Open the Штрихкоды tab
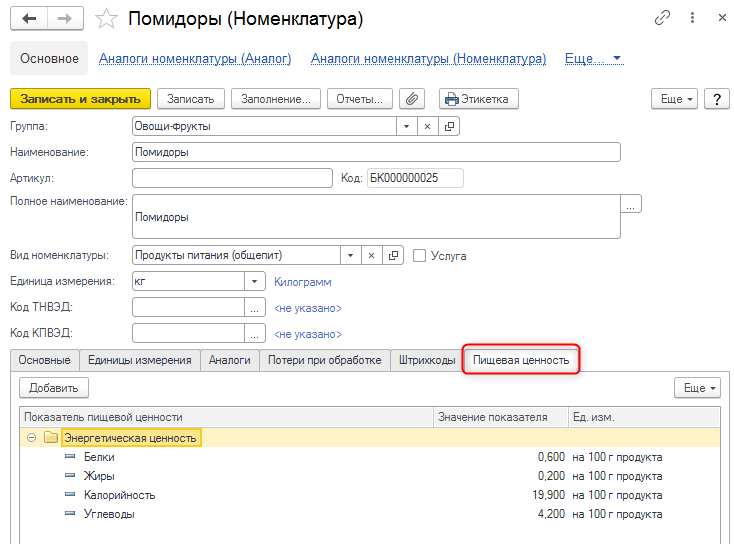 [426, 360]
